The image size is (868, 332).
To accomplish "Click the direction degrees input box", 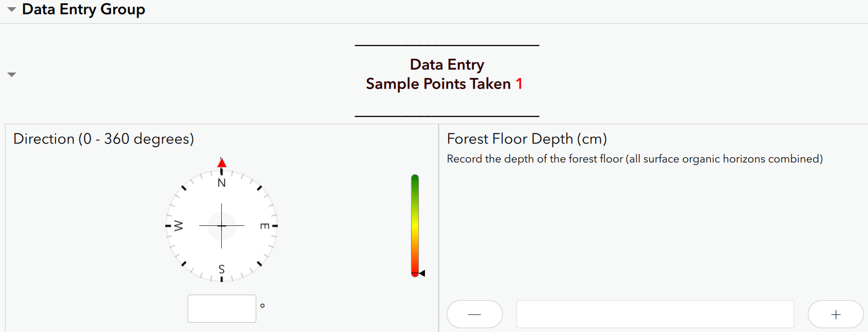I will point(222,308).
